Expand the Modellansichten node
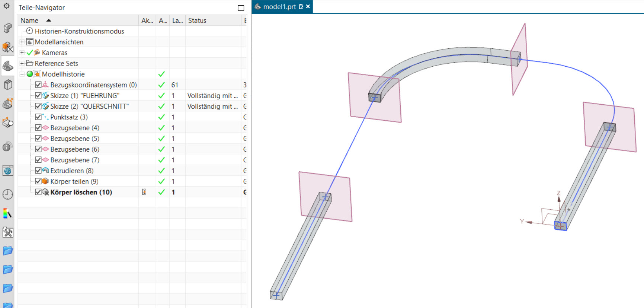The height and width of the screenshot is (308, 644). pyautogui.click(x=22, y=42)
